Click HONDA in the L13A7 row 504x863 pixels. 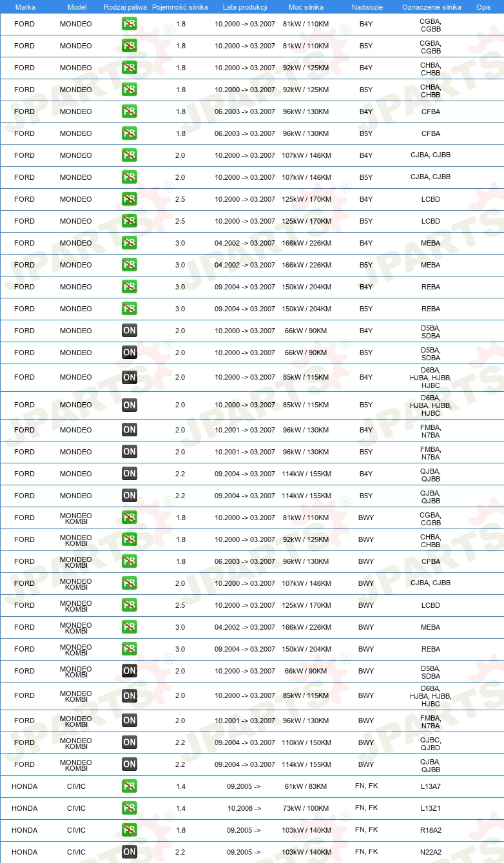point(24,787)
